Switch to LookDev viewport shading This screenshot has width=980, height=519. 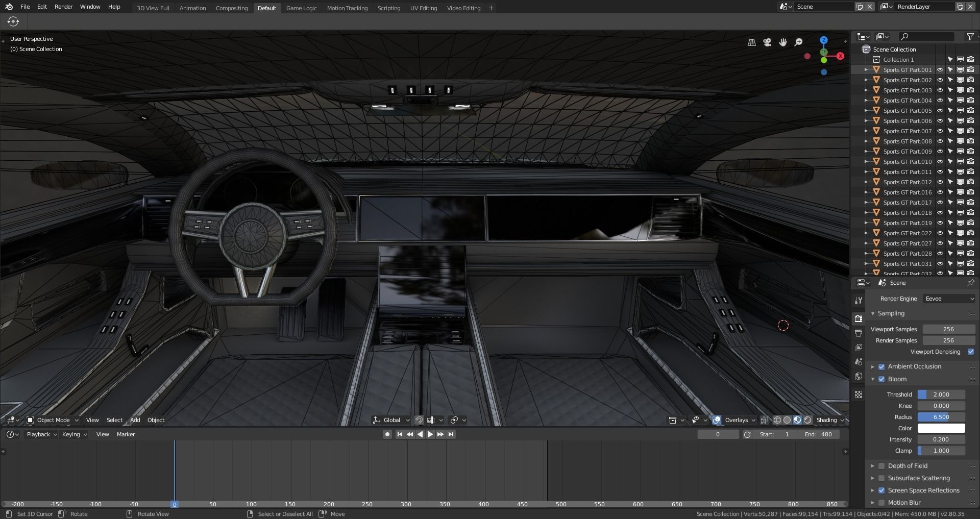click(797, 420)
